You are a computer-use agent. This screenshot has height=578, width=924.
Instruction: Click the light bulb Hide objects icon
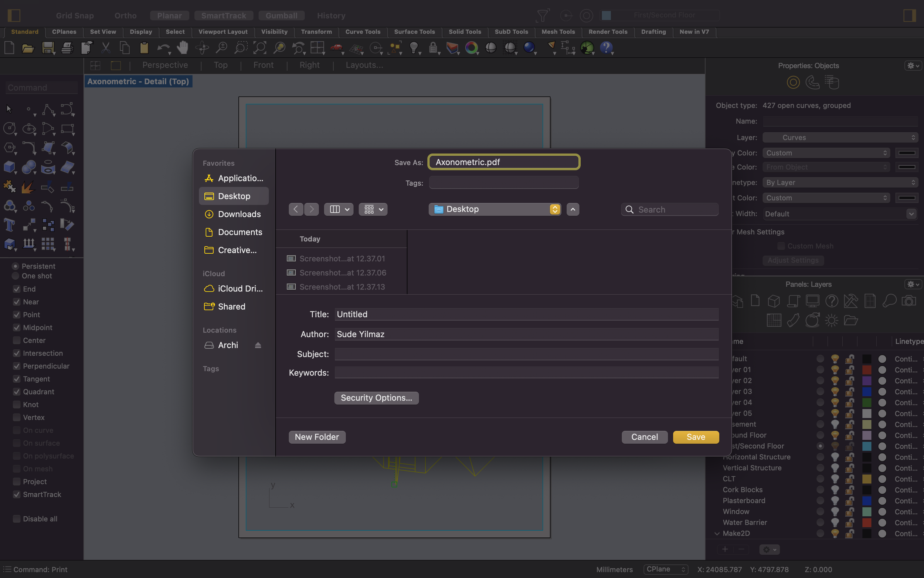(x=414, y=48)
